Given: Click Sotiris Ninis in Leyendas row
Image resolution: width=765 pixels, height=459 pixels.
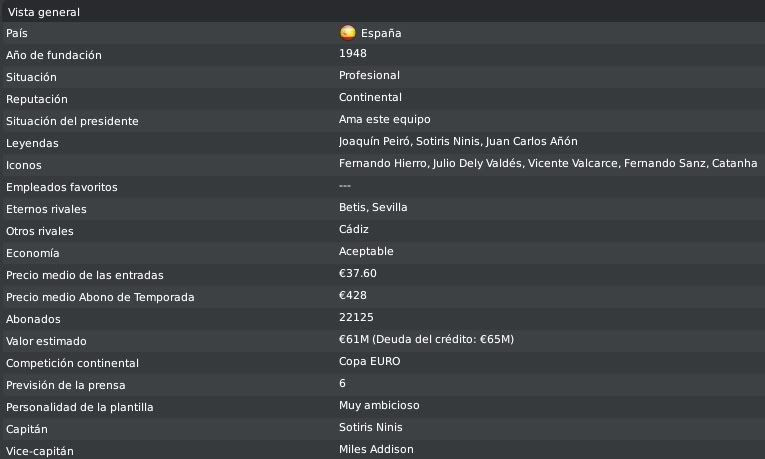Looking at the screenshot, I should 447,141.
